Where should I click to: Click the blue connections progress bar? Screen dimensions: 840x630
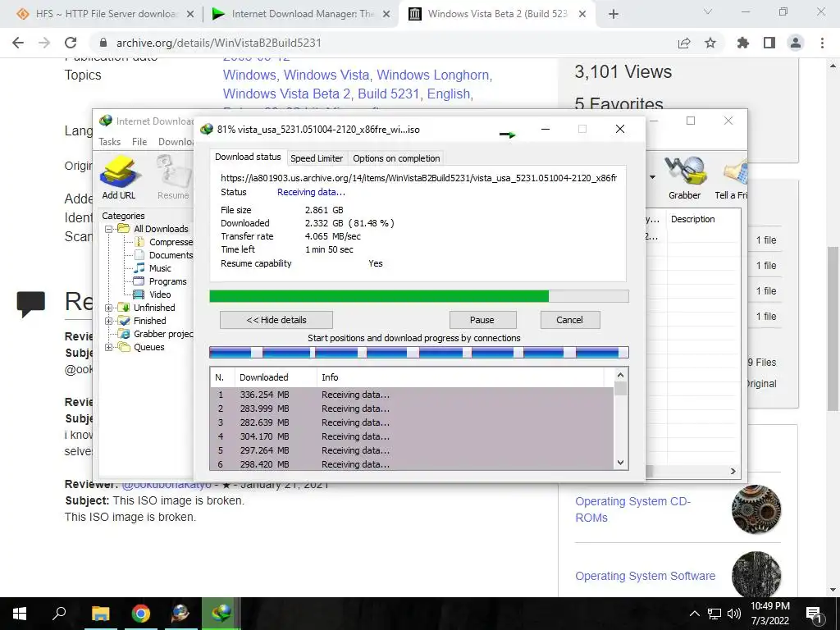419,352
